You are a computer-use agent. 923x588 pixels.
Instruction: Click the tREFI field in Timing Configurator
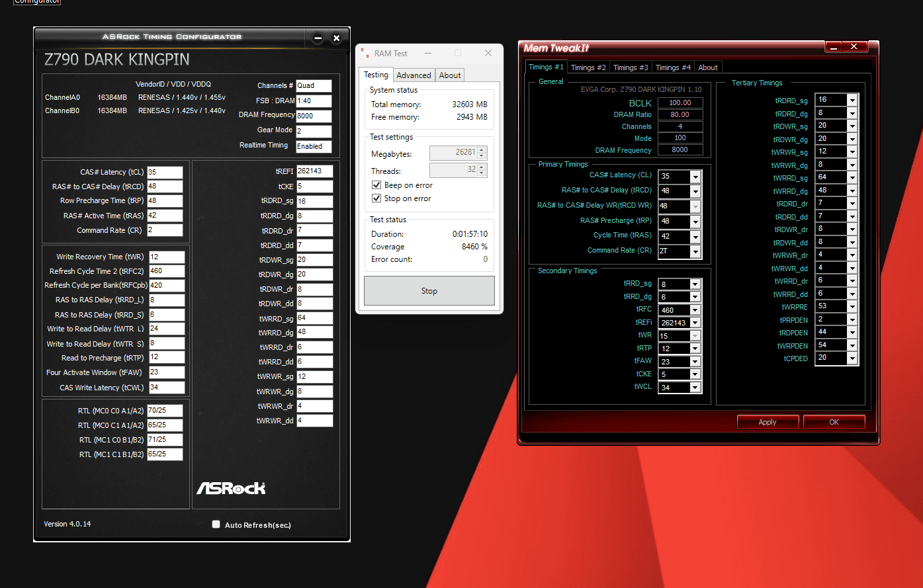314,171
